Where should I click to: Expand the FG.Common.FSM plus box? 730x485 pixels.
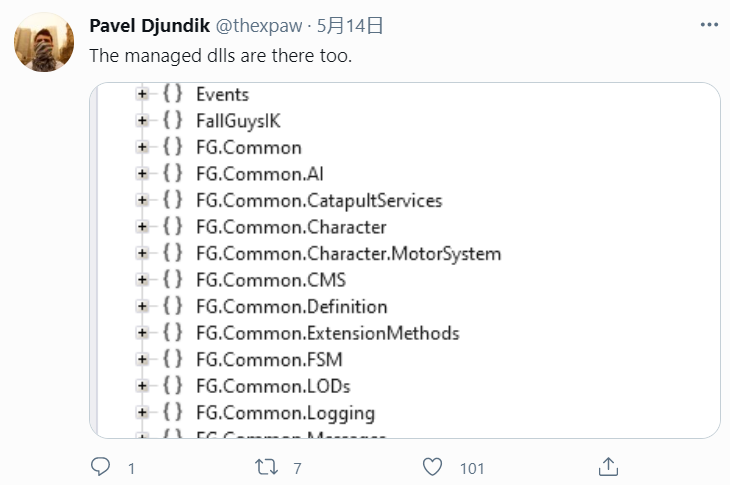point(142,360)
